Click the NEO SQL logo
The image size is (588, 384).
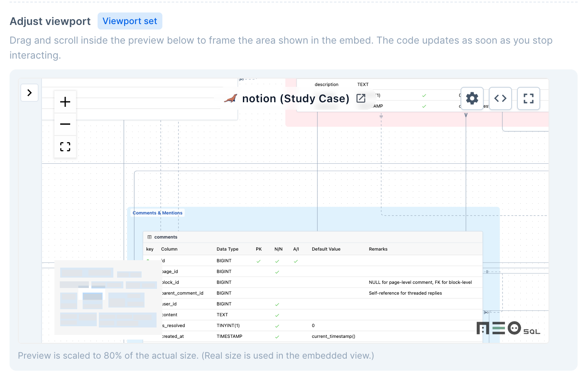tap(508, 328)
